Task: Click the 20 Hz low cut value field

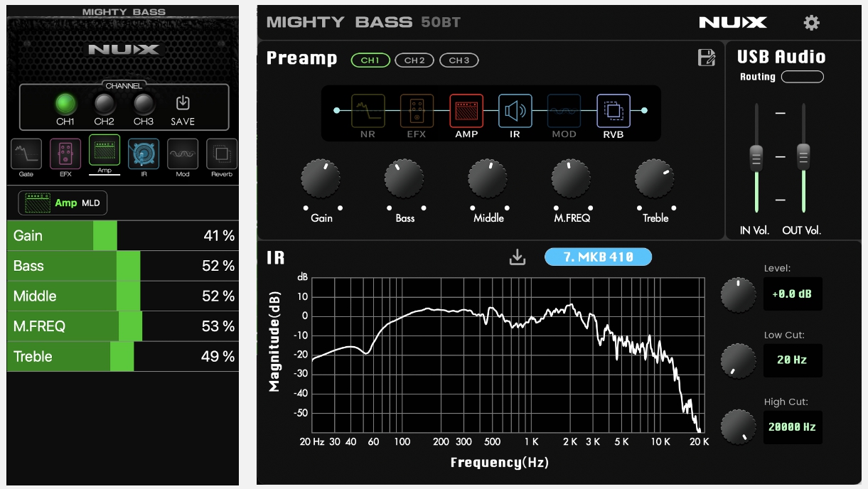Action: 793,360
